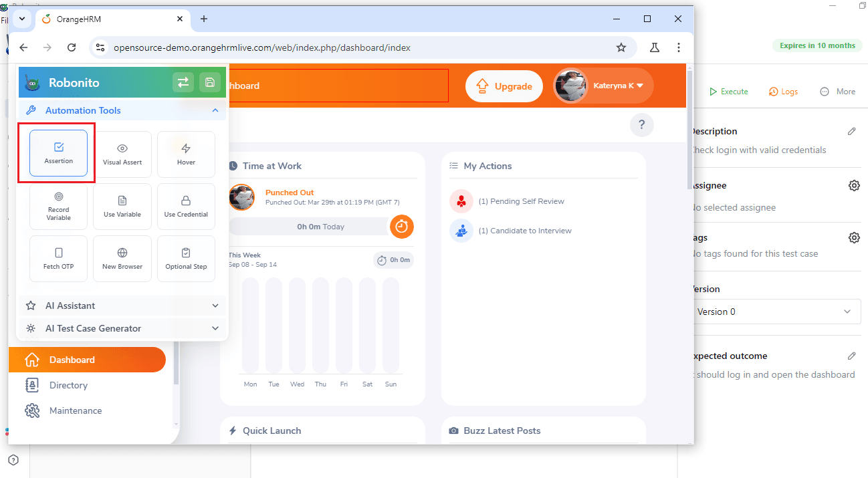Click the help icon at bottom-left of Robonito window
868x478 pixels.
click(x=13, y=460)
